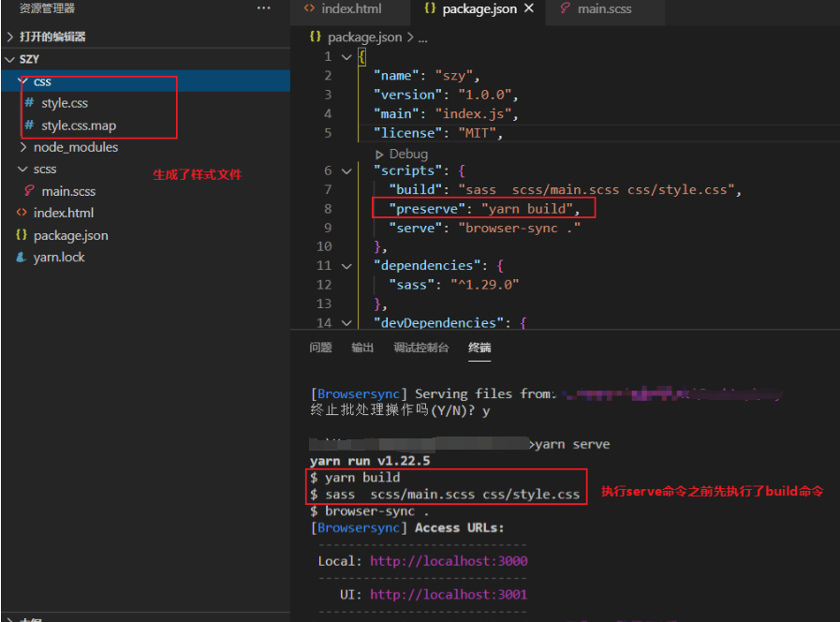Screen dimensions: 840x622
Task: Open index.html in the explorer tree
Action: coord(64,213)
